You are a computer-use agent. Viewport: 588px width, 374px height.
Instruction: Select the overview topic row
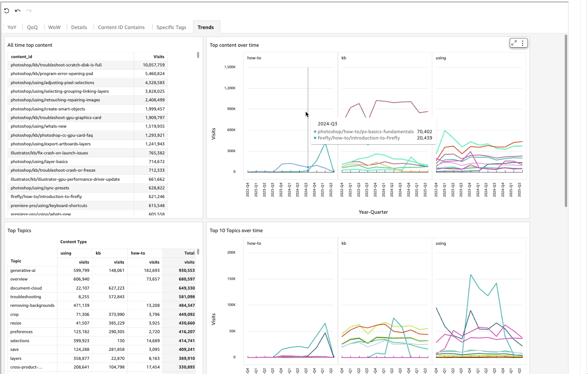pyautogui.click(x=102, y=279)
